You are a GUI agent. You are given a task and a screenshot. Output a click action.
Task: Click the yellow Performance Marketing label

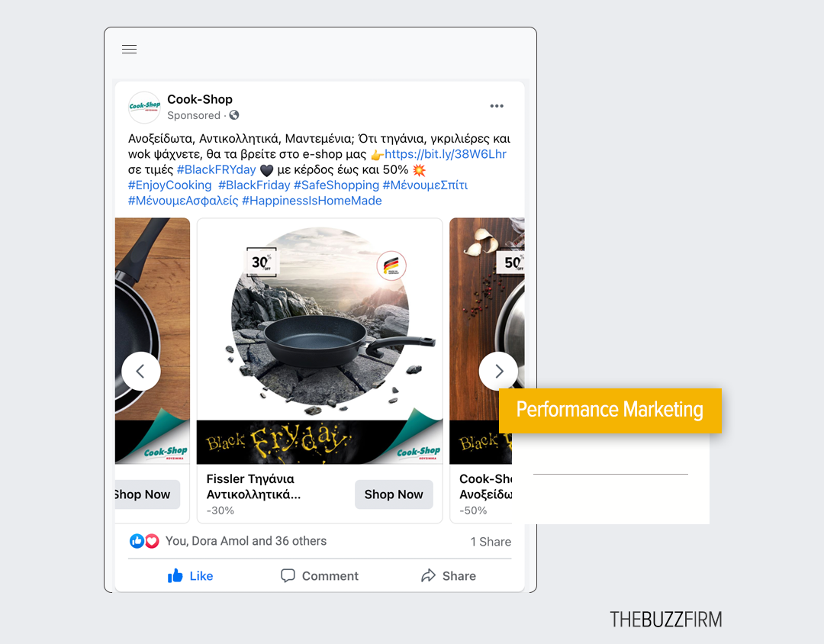[610, 411]
